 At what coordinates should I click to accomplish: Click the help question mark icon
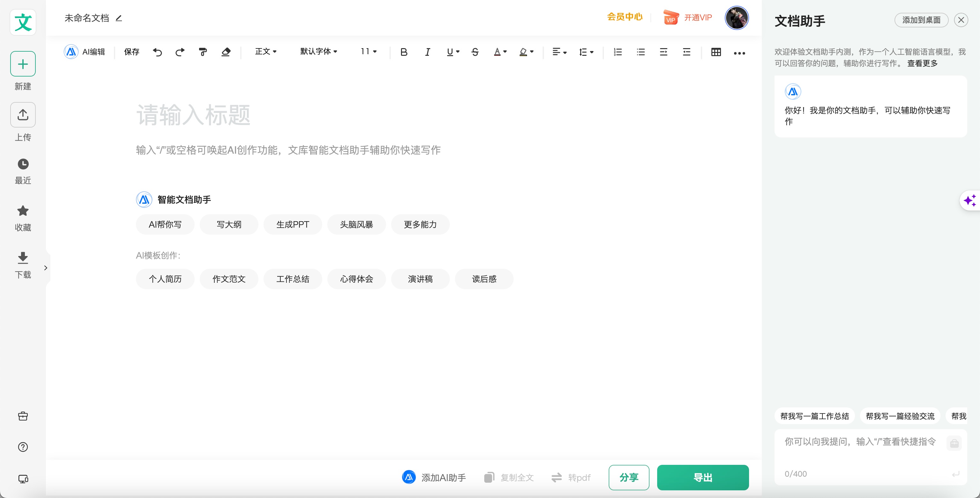coord(23,447)
